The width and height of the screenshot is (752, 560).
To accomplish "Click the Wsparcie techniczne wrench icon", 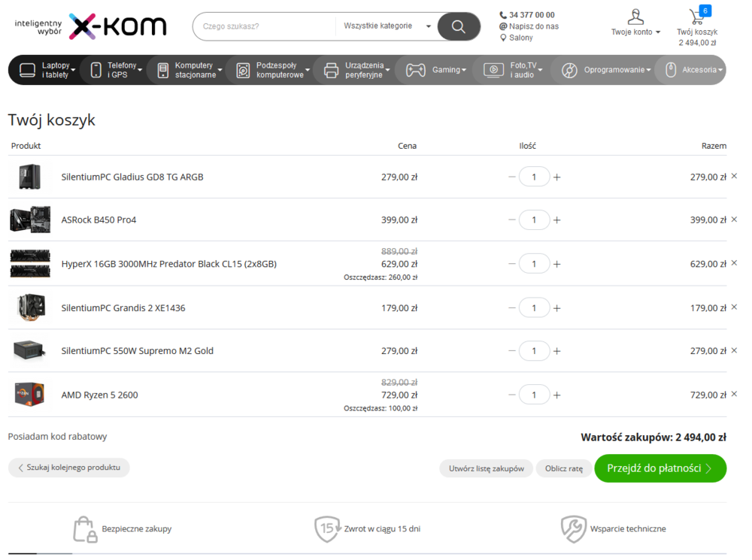I will coord(574,529).
